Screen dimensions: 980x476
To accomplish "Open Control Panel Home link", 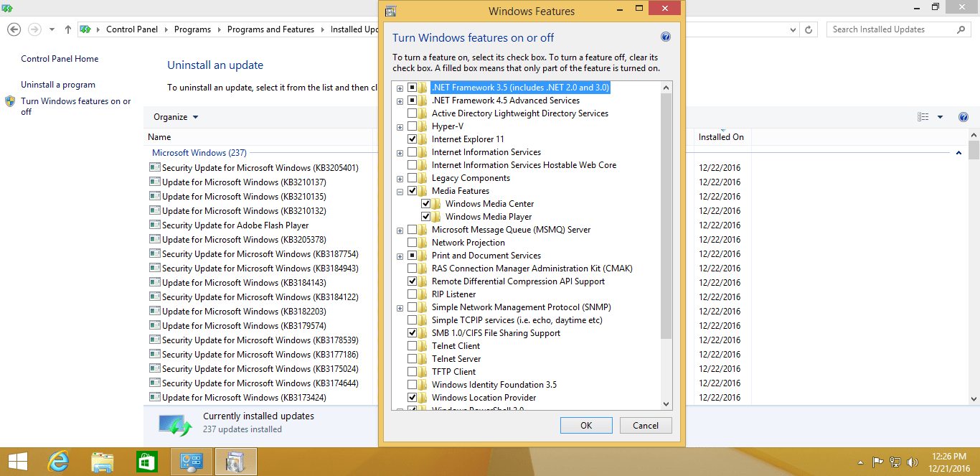I will [60, 59].
